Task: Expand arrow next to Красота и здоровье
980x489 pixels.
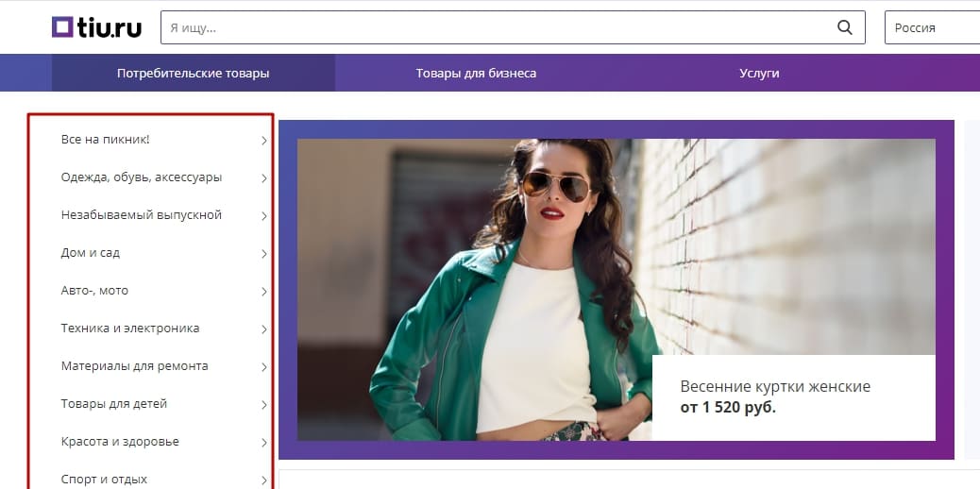Action: click(264, 443)
